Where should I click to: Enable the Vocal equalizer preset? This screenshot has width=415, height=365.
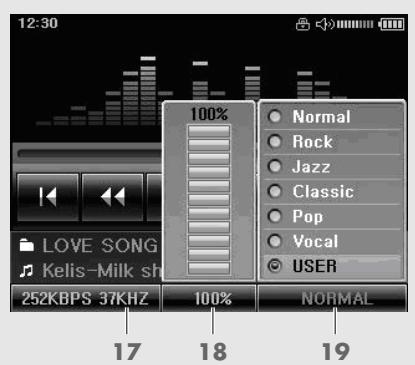333,241
